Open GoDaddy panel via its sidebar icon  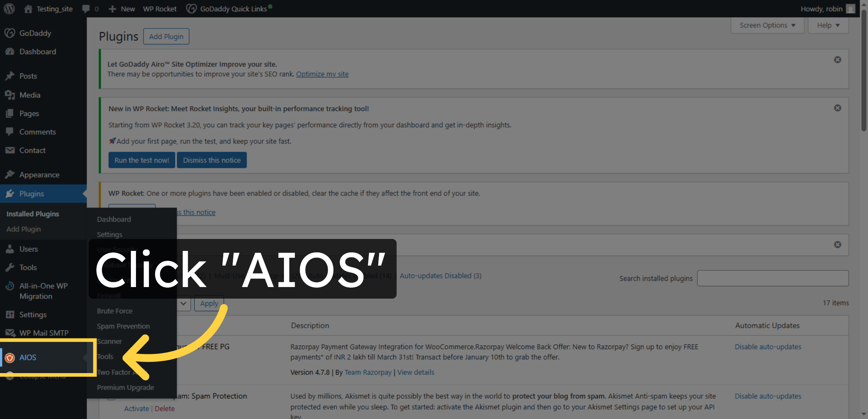point(10,33)
